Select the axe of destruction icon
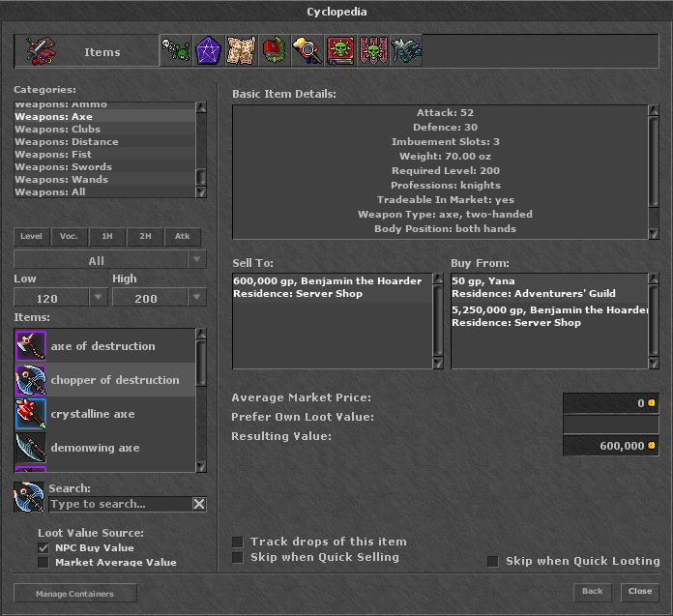This screenshot has height=616, width=673. click(x=31, y=345)
